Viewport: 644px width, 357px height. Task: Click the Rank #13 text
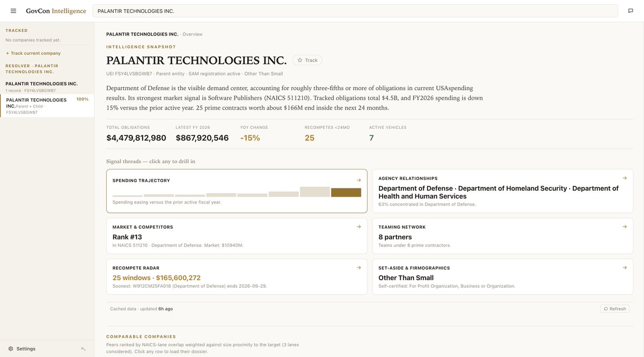(x=127, y=237)
